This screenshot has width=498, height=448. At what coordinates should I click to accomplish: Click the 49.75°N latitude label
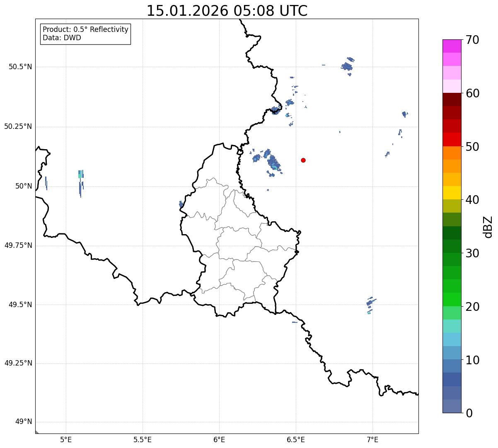point(18,245)
